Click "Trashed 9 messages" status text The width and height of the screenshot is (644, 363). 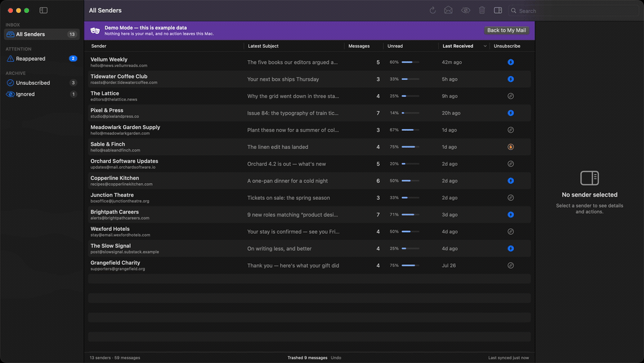(x=307, y=358)
